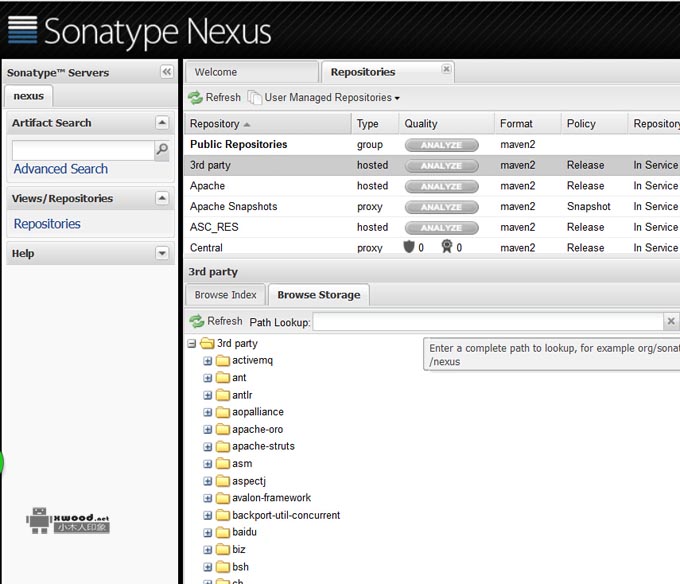The image size is (680, 584).
Task: Expand the apache-struts folder
Action: pyautogui.click(x=208, y=447)
